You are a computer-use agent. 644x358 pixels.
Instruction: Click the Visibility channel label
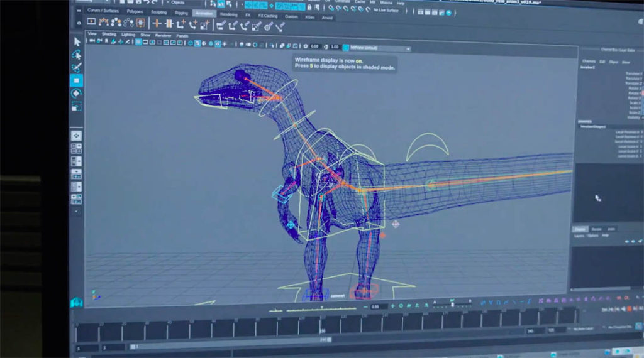634,117
